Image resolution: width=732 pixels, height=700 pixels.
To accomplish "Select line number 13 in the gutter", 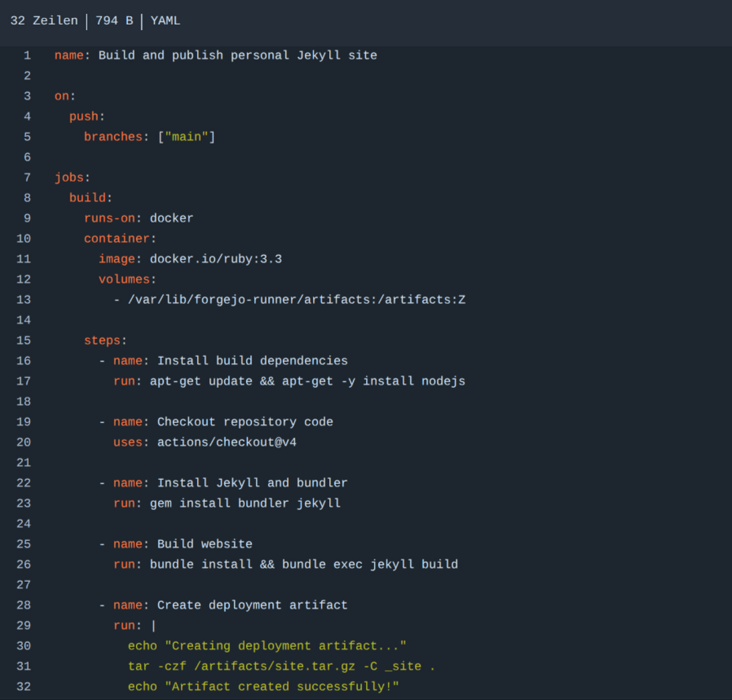I will pos(24,300).
